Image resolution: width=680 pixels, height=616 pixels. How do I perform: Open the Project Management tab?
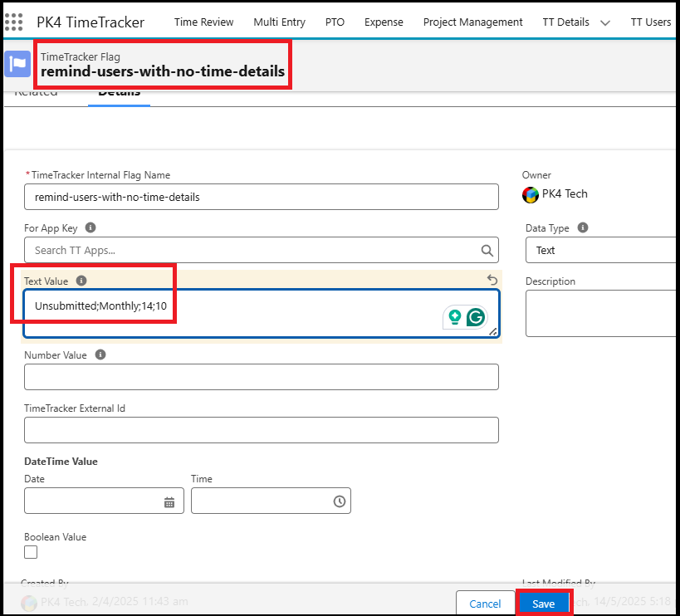(x=472, y=22)
